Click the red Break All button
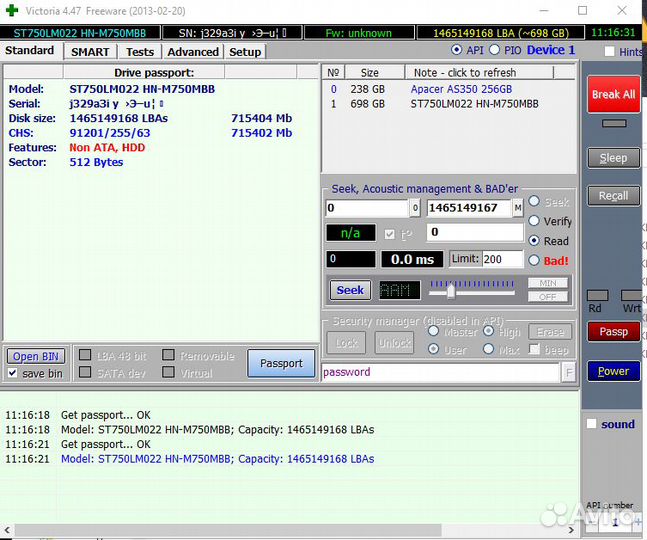This screenshot has height=540, width=647. point(614,94)
